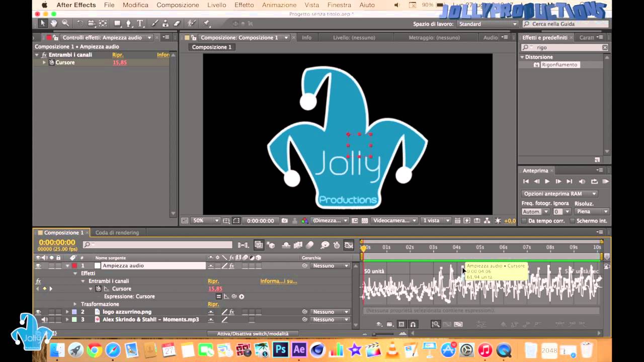Click the Cursore stopwatch in timeline
The height and width of the screenshot is (362, 644).
tap(98, 289)
